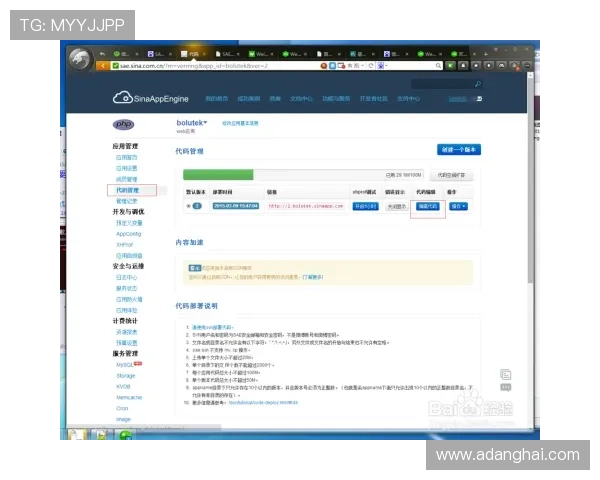Open 我的首页 in top navigation

click(217, 99)
